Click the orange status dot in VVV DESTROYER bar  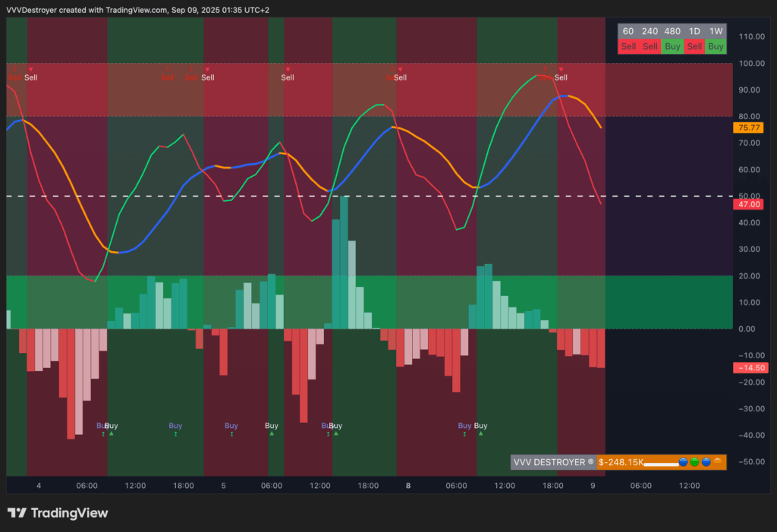pyautogui.click(x=717, y=462)
